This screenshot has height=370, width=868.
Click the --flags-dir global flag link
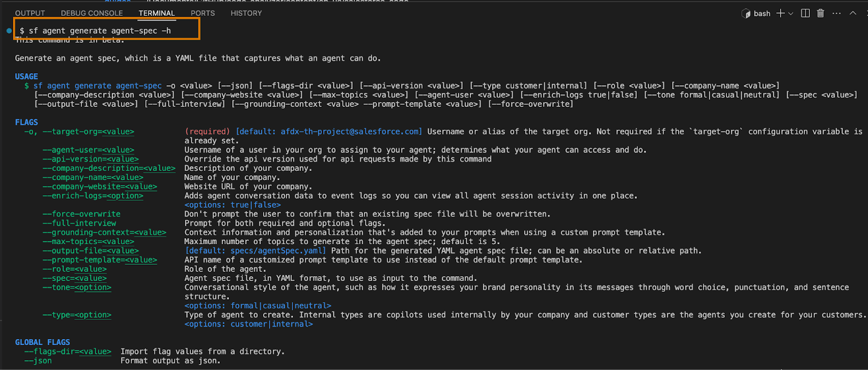(x=68, y=351)
